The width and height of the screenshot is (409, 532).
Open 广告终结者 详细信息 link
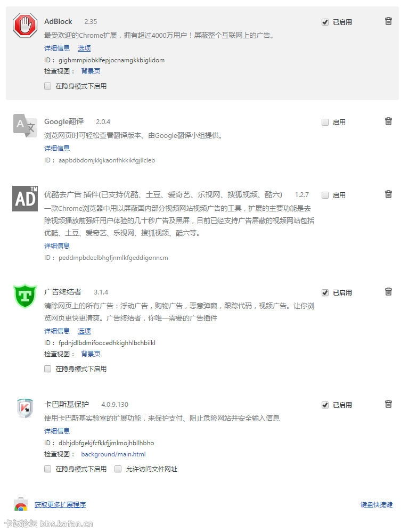(x=57, y=331)
